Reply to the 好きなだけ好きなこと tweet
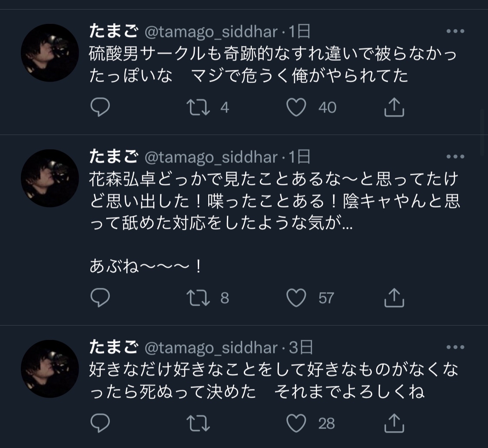Viewport: 488px width, 448px height. pos(100,423)
